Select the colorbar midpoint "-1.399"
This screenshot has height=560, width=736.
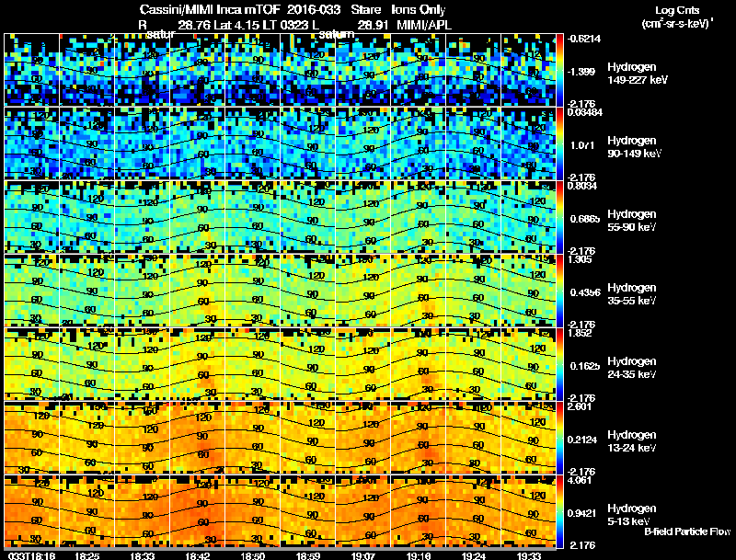pyautogui.click(x=582, y=72)
